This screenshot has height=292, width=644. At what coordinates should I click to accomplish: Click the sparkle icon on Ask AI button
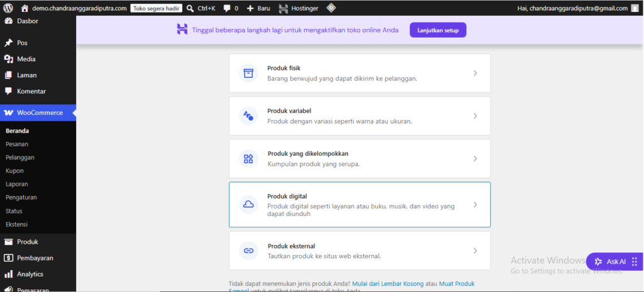(599, 262)
